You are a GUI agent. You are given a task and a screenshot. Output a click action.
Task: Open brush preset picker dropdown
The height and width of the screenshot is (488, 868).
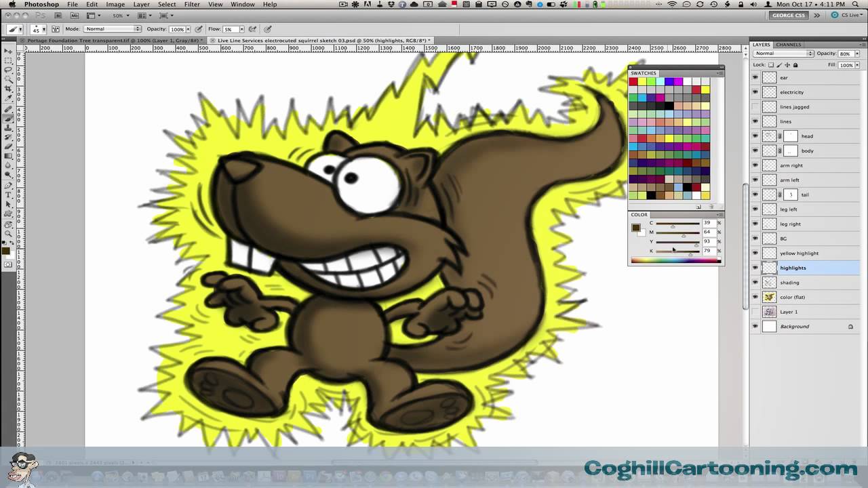[x=43, y=29]
